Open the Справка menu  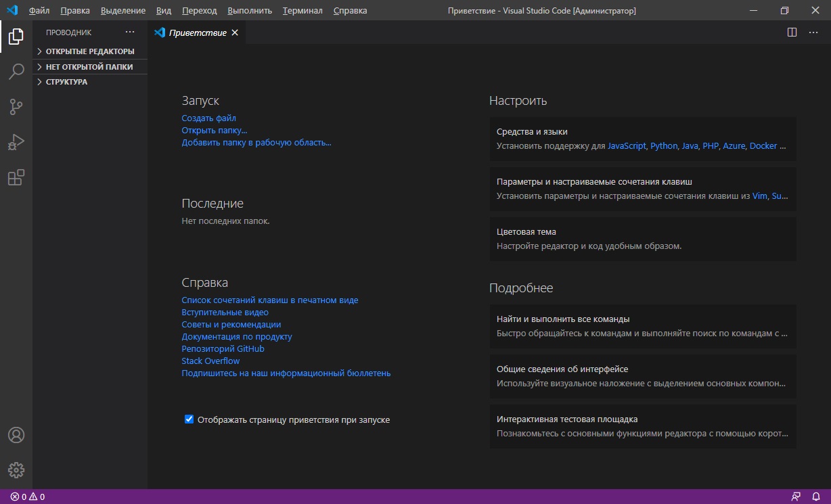(351, 11)
